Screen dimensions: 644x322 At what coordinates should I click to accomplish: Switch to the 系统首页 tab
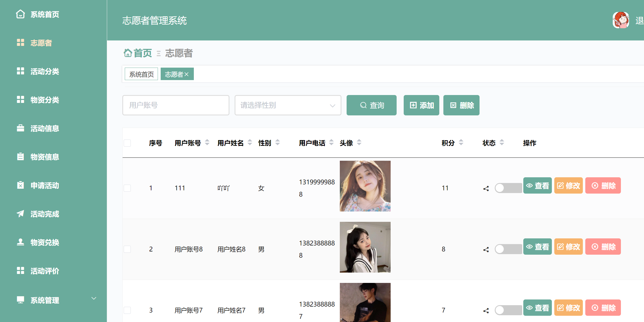(x=141, y=74)
